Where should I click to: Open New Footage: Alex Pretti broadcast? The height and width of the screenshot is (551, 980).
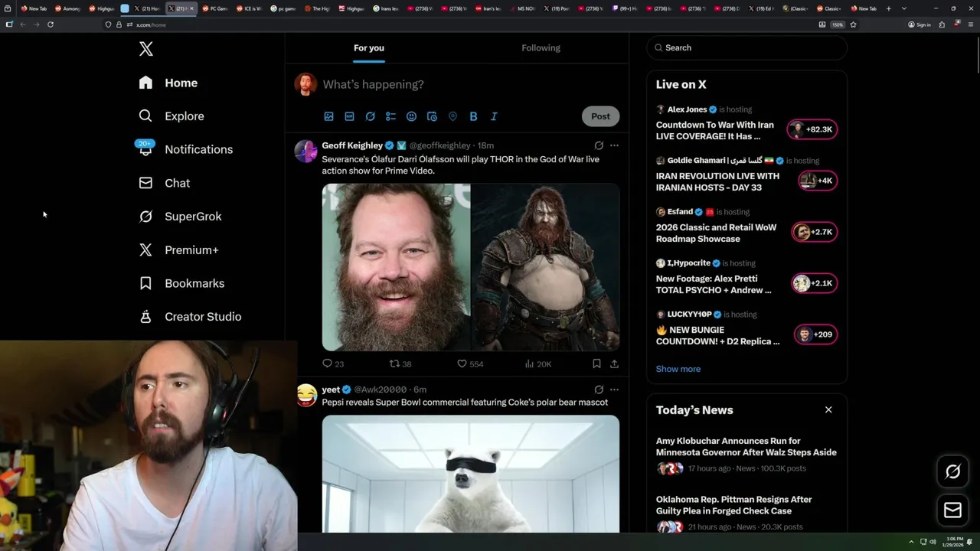pos(714,284)
